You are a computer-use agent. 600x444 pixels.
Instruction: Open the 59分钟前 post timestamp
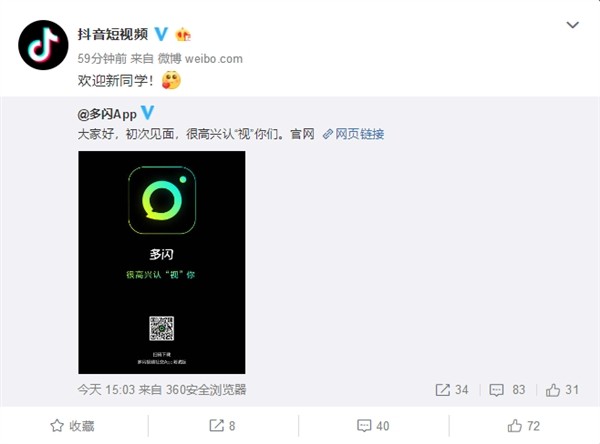click(x=102, y=59)
